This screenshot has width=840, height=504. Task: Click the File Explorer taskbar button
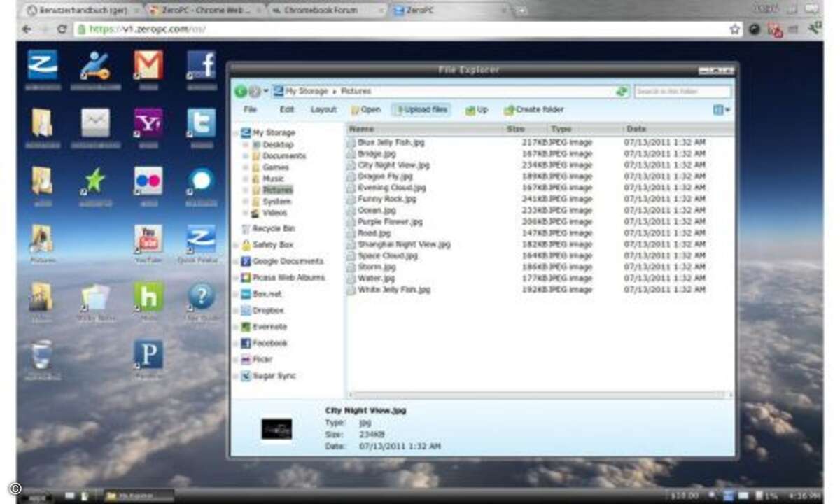[x=139, y=496]
